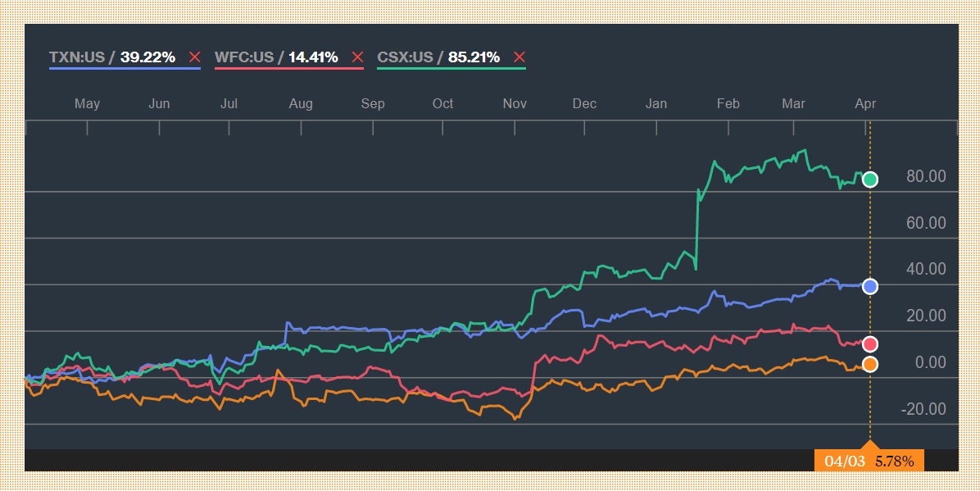Image resolution: width=980 pixels, height=491 pixels.
Task: Click the red WFC end-point marker
Action: [x=870, y=344]
